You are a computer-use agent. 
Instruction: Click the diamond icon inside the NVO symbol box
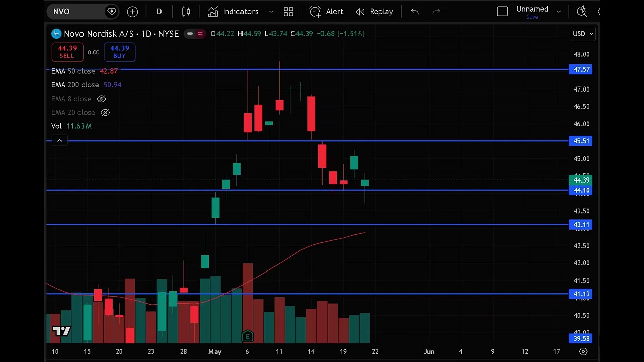pos(112,11)
